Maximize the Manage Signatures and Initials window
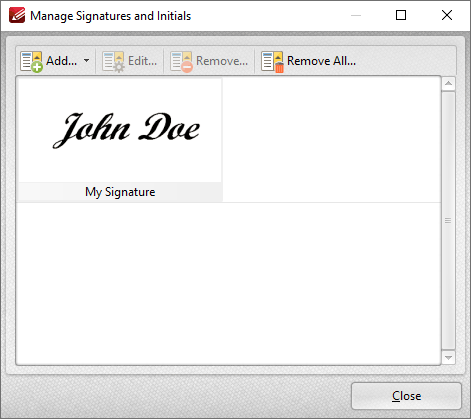Screen dimensions: 471x419 click(401, 15)
